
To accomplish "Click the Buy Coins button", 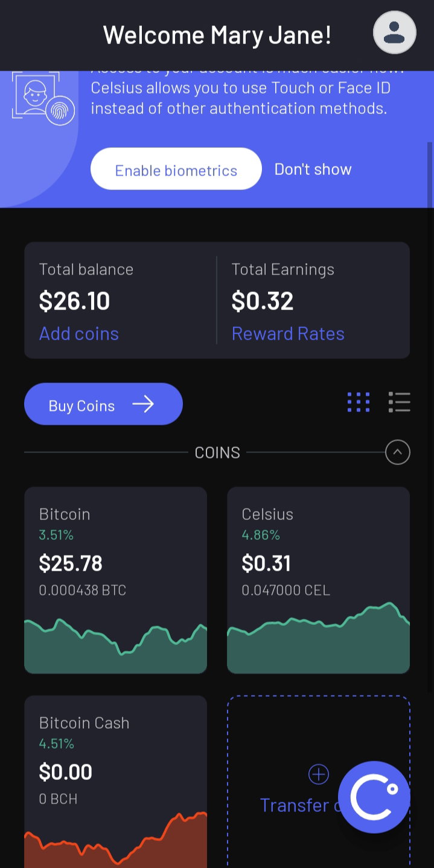I will (103, 404).
